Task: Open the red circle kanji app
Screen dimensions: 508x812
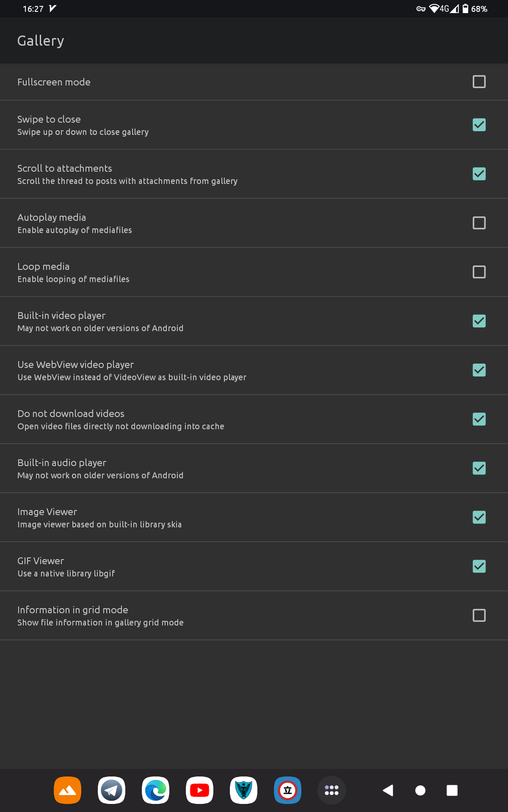Action: click(287, 790)
